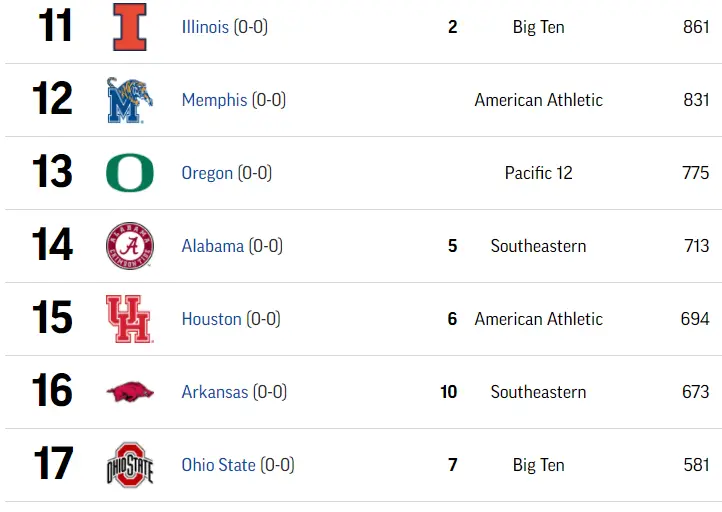Open the Illinois team link

point(205,27)
